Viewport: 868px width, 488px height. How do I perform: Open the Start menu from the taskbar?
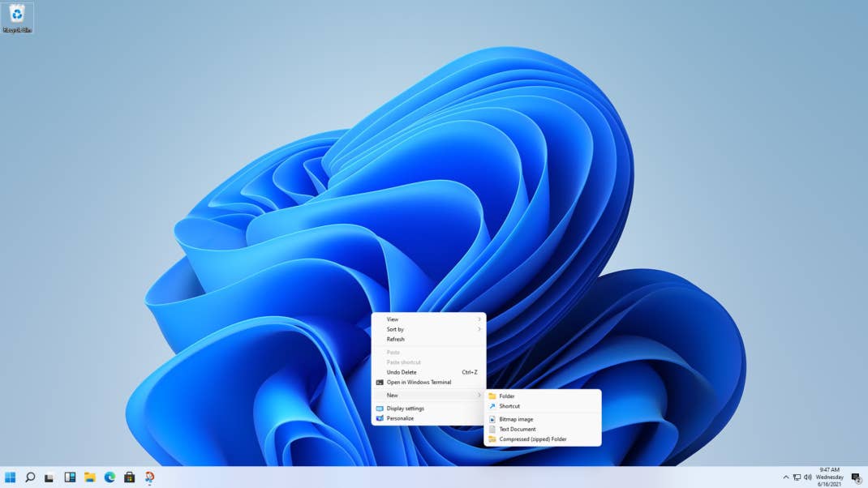pos(10,477)
